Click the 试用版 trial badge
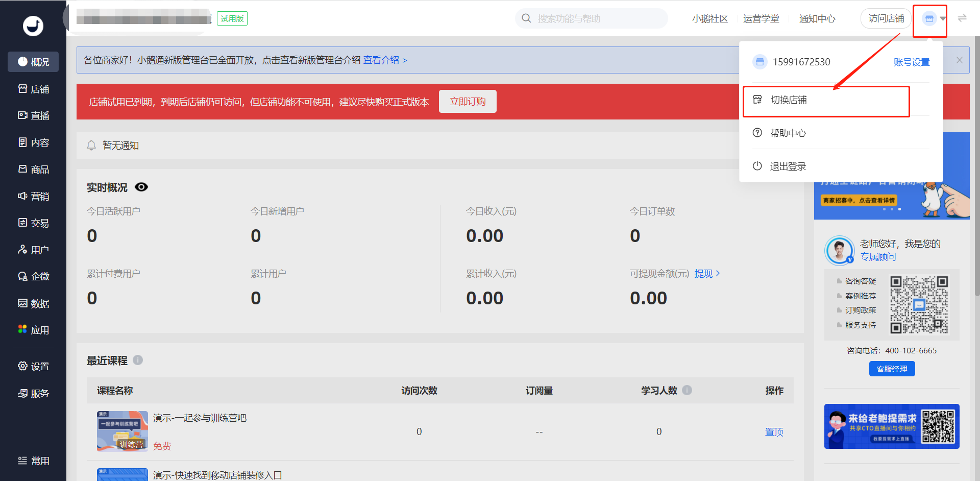980x481 pixels. pyautogui.click(x=232, y=19)
